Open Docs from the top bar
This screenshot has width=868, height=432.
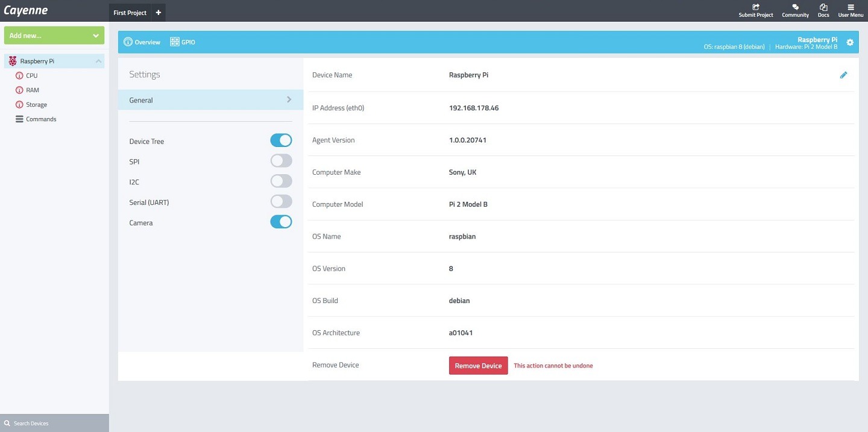(x=823, y=11)
